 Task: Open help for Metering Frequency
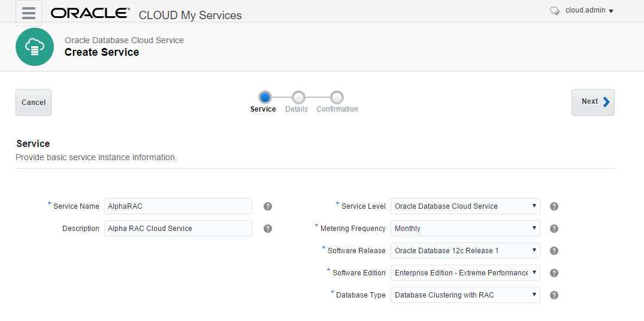[554, 229]
